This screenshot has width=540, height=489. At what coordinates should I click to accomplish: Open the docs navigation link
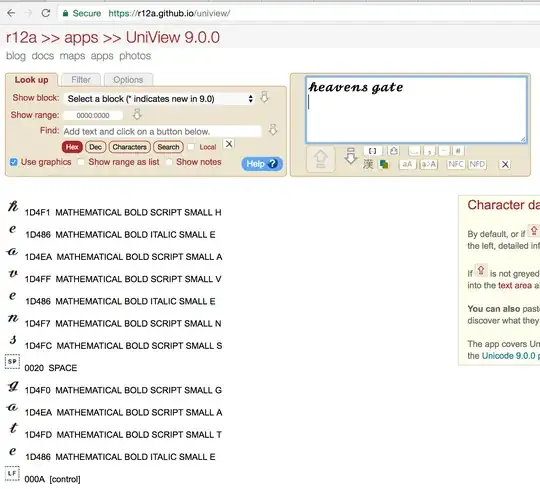pyautogui.click(x=43, y=56)
